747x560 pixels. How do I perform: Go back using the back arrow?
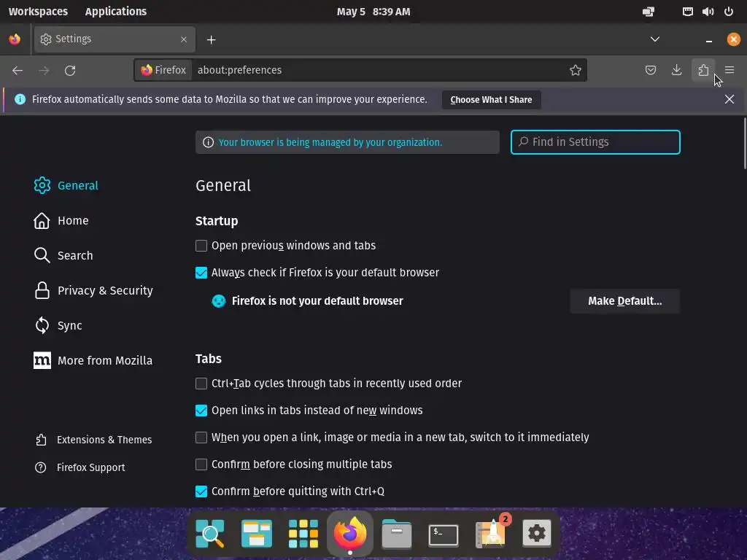tap(18, 71)
